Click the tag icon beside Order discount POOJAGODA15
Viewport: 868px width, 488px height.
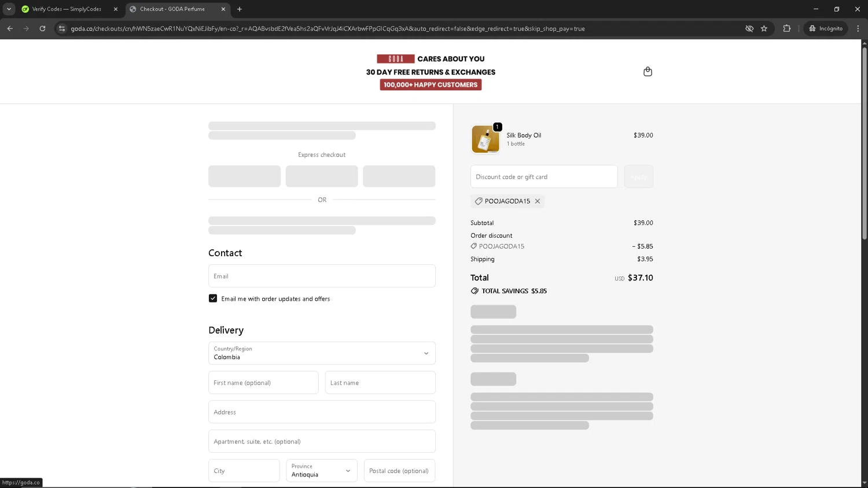tap(474, 246)
